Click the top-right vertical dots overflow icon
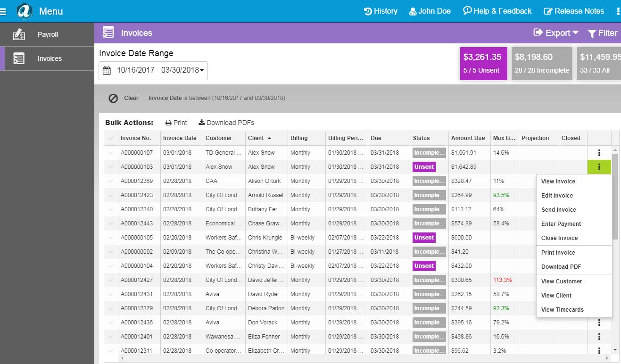The image size is (621, 364). (x=618, y=11)
